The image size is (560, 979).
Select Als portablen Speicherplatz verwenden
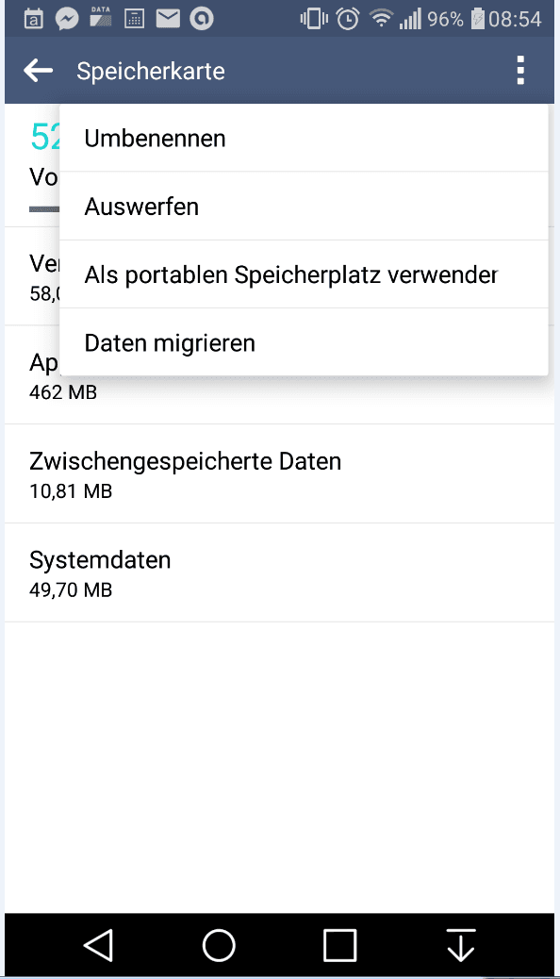(304, 274)
